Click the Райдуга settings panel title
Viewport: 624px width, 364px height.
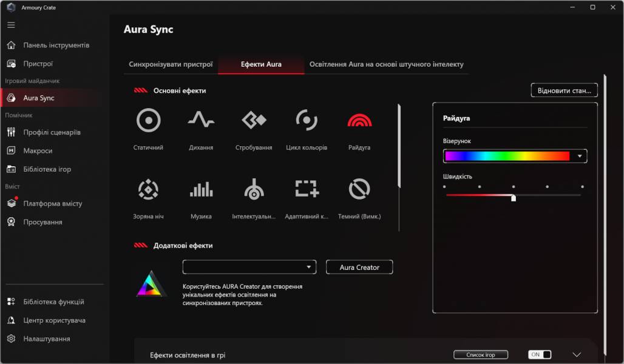click(456, 118)
